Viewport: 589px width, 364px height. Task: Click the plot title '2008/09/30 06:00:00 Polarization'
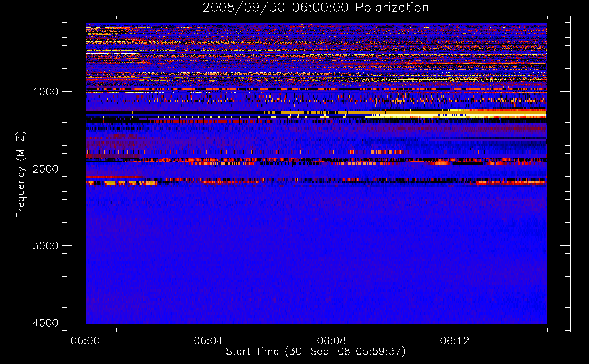[316, 8]
